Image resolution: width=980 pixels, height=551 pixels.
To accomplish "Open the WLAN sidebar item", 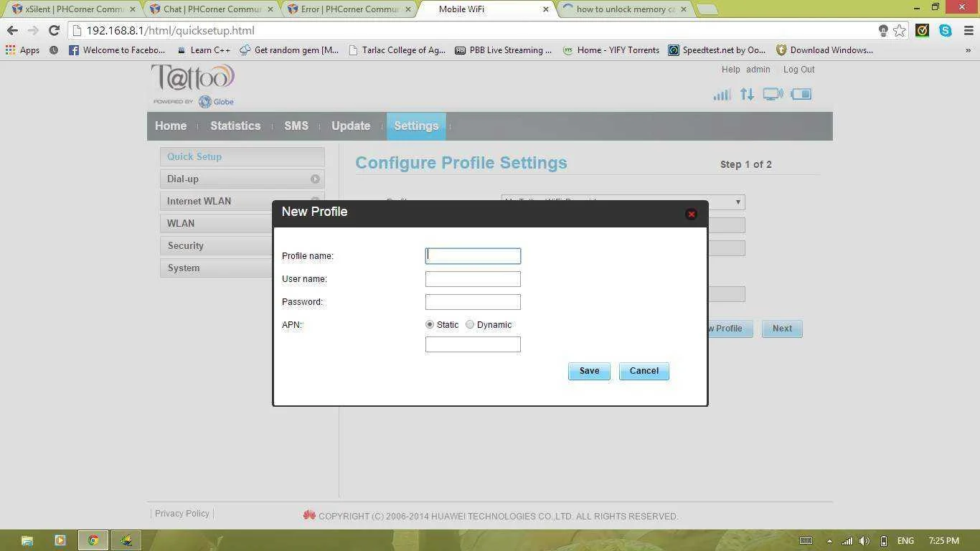I will [x=216, y=223].
